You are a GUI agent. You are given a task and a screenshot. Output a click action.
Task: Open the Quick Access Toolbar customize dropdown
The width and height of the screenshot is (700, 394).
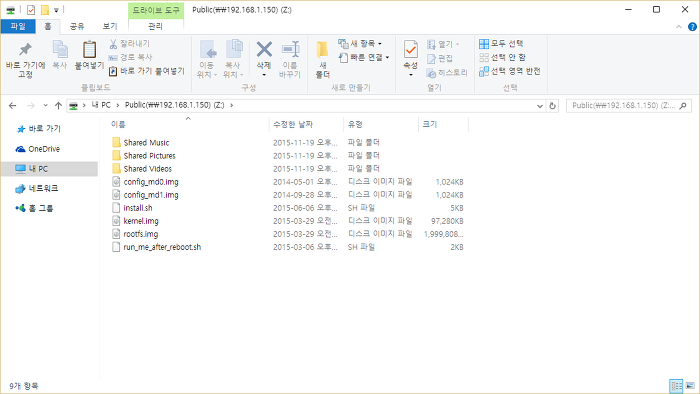pos(56,10)
